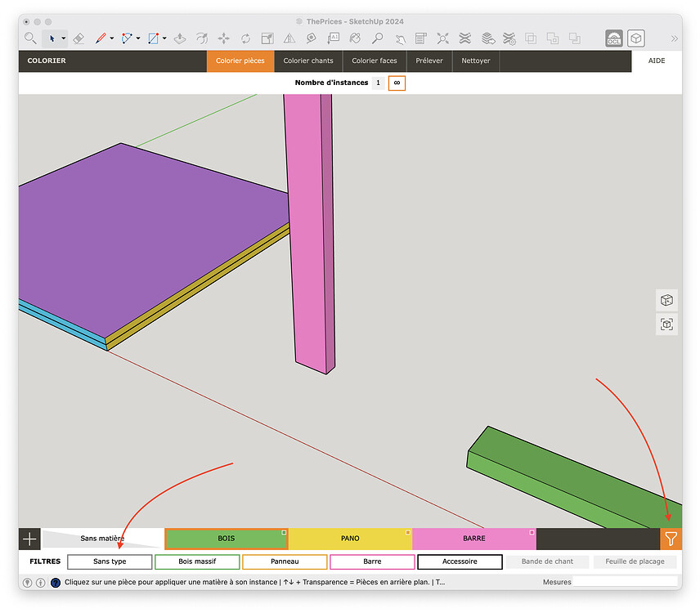700x613 pixels.
Task: Enable the Accessoire filter
Action: (459, 562)
